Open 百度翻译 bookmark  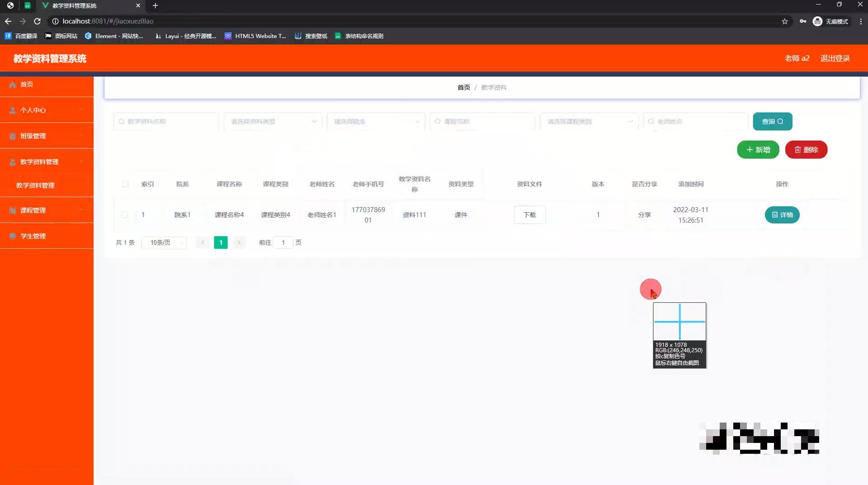tap(21, 36)
